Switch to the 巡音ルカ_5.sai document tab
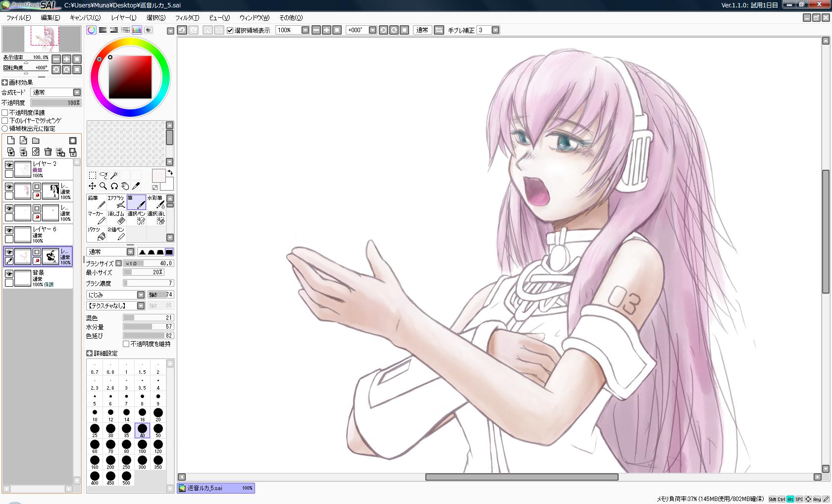Image resolution: width=832 pixels, height=504 pixels. pyautogui.click(x=216, y=488)
